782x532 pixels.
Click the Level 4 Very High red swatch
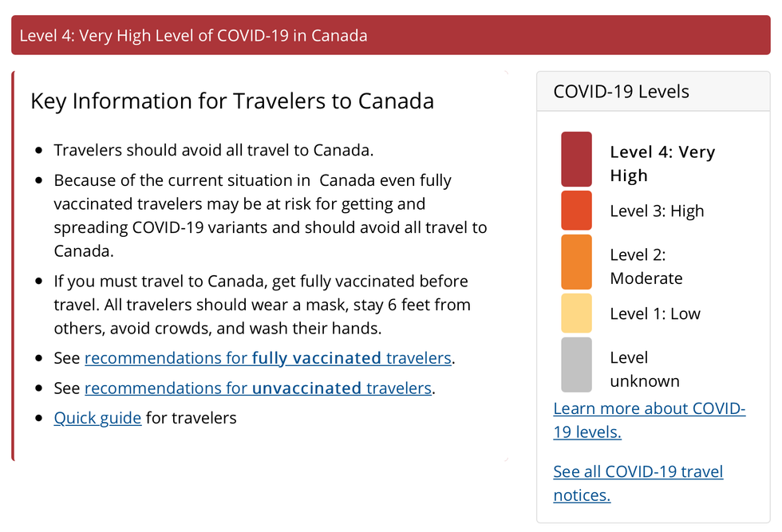tap(576, 160)
